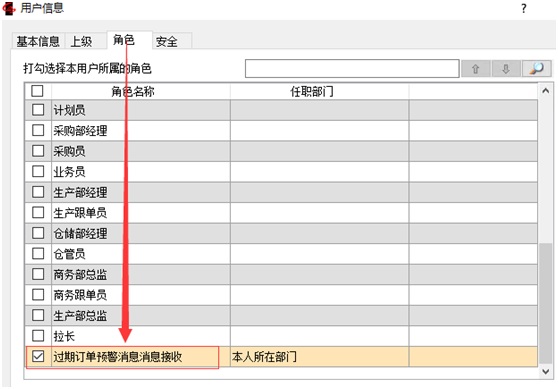This screenshot has height=389, width=558.
Task: Uncheck 过期订单预警消息消息接收 checkbox
Action: [x=38, y=356]
